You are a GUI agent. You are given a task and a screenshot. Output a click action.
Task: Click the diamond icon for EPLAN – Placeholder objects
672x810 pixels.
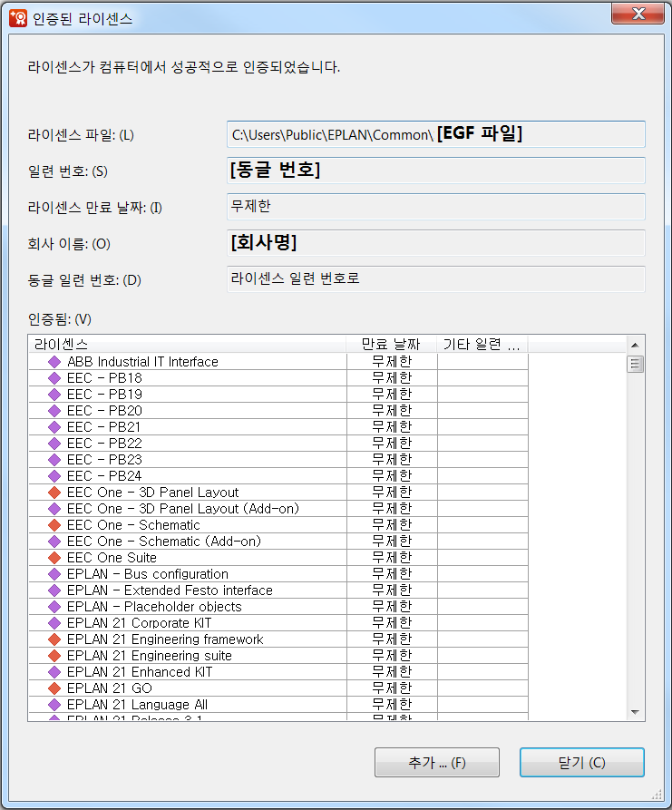(54, 607)
